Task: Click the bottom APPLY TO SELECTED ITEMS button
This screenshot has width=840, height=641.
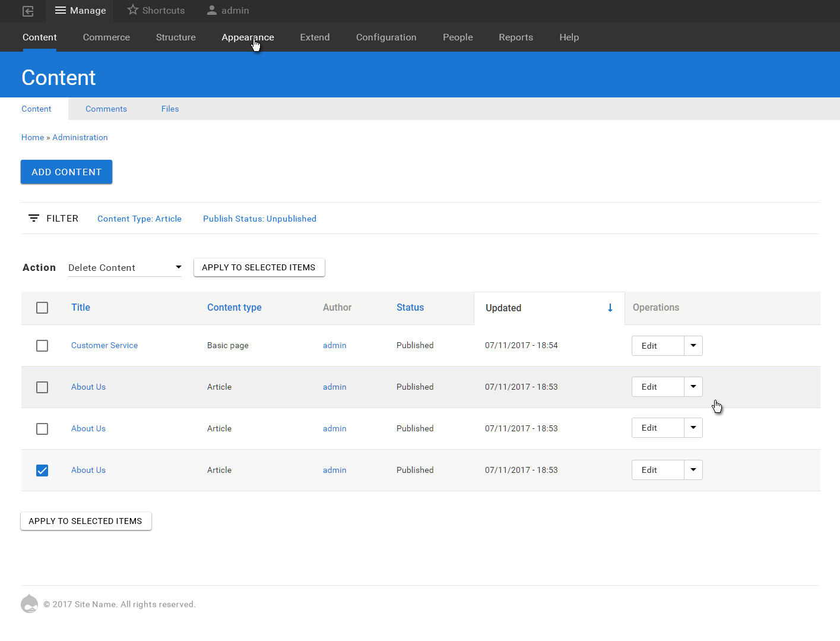Action: [85, 521]
